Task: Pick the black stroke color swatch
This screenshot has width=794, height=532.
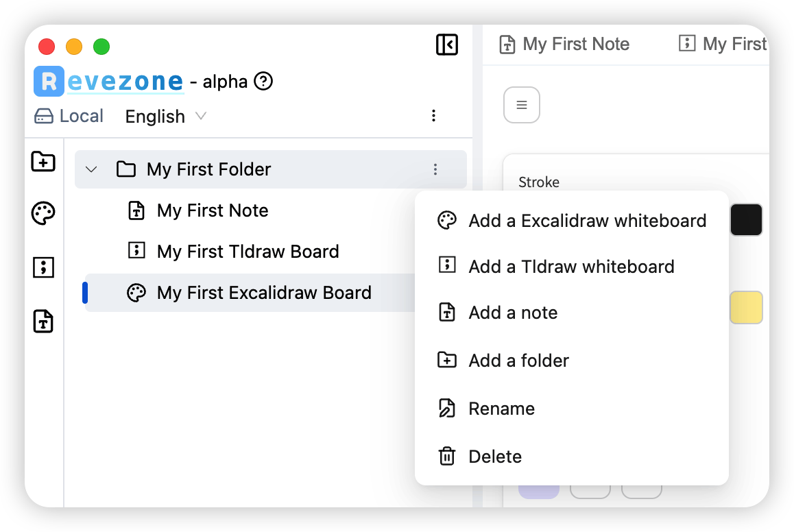Action: (746, 220)
